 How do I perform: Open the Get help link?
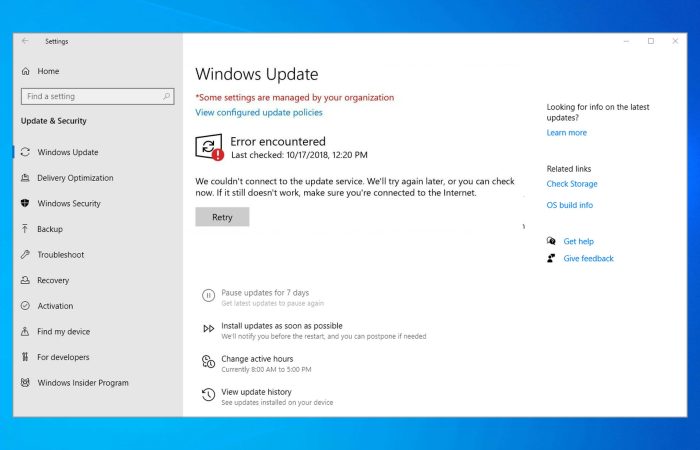[579, 241]
